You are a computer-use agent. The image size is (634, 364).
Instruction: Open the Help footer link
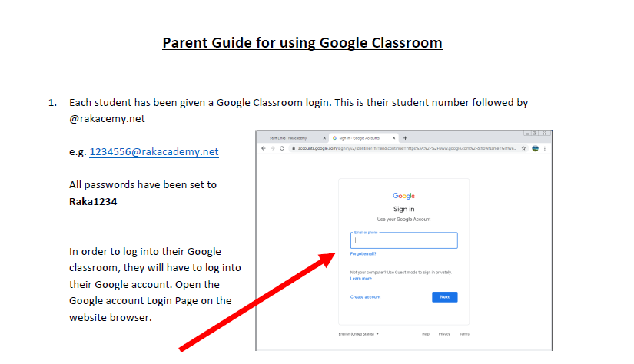426,334
